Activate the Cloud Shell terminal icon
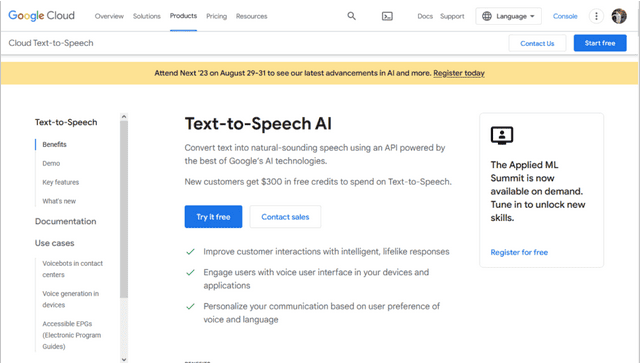This screenshot has width=640, height=363. [387, 16]
